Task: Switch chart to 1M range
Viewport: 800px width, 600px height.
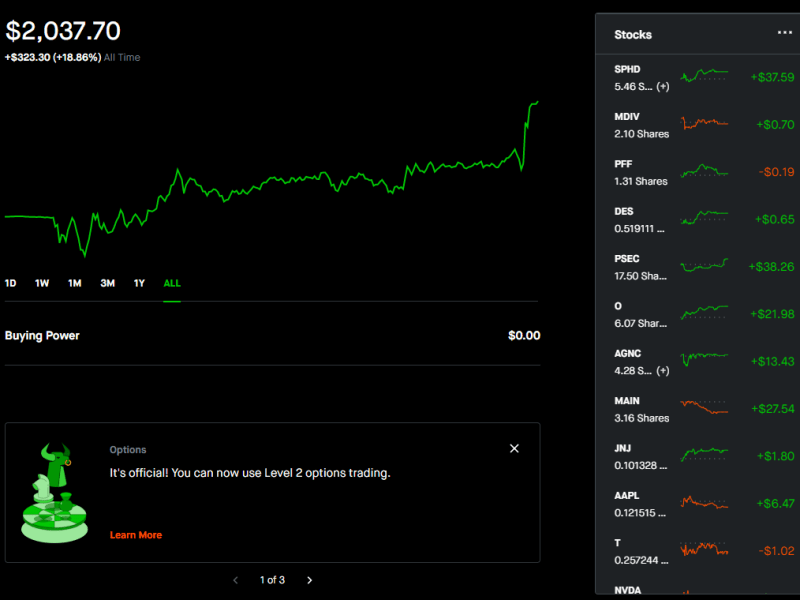Action: [74, 283]
